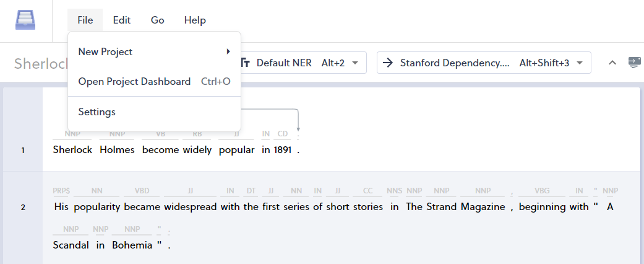Open Settings from the File menu
The height and width of the screenshot is (264, 644).
97,112
